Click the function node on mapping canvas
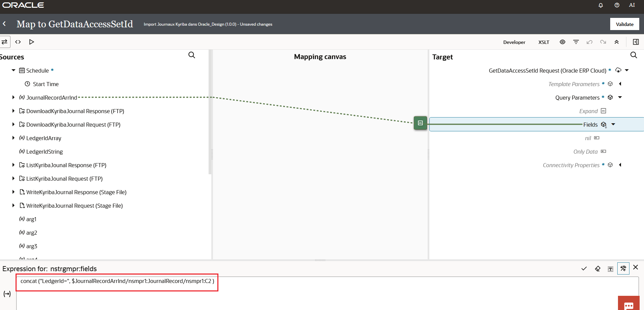Screen dimensions: 644x310 420,123
